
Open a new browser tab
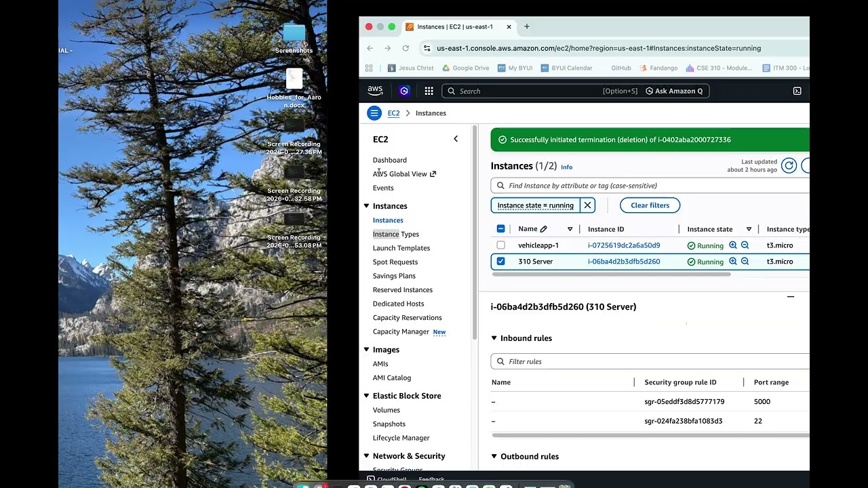point(527,26)
